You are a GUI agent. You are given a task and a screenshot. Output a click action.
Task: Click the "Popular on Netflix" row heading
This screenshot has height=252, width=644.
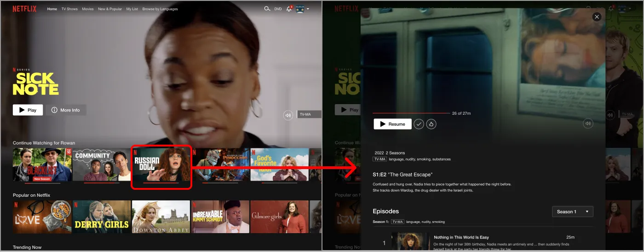tap(31, 195)
